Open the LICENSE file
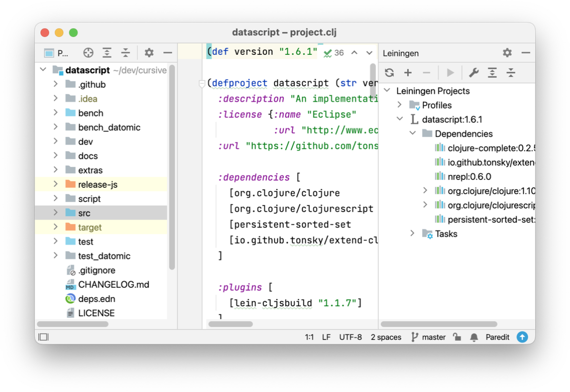Viewport: 570px width, 392px height. point(102,313)
